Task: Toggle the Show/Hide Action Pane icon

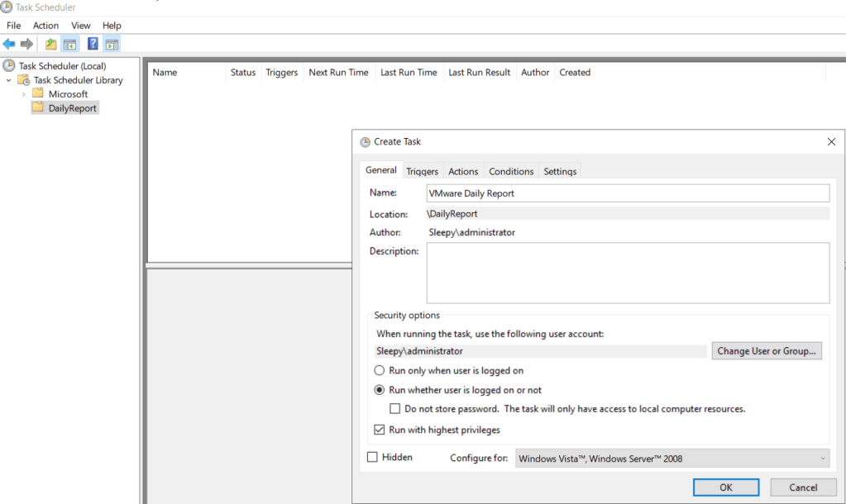Action: tap(112, 44)
